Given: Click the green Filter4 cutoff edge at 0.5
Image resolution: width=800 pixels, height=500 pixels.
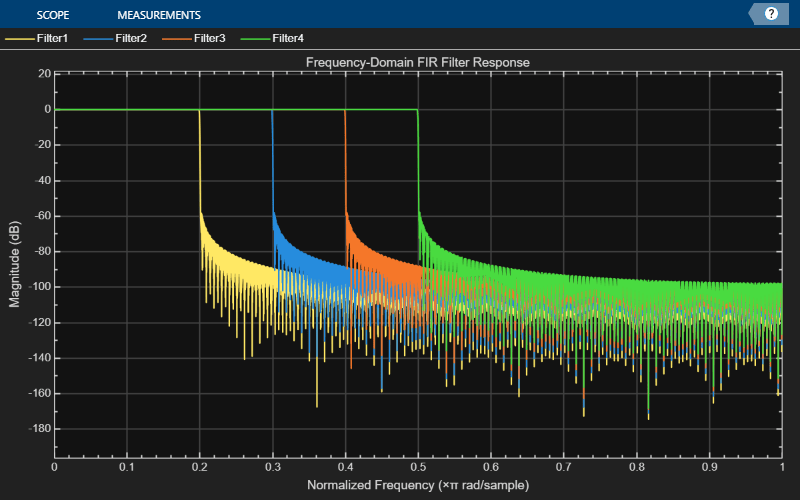Looking at the screenshot, I should pyautogui.click(x=418, y=161).
